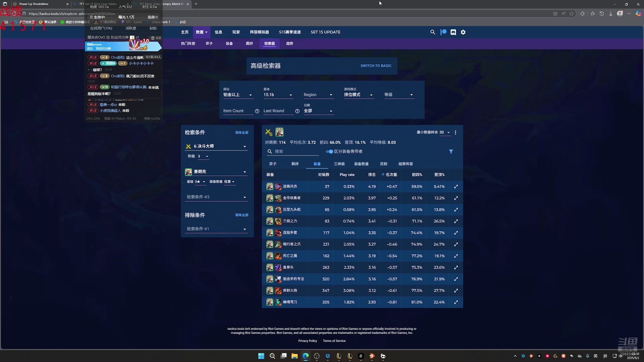Click the Item Count input field

pyautogui.click(x=238, y=111)
